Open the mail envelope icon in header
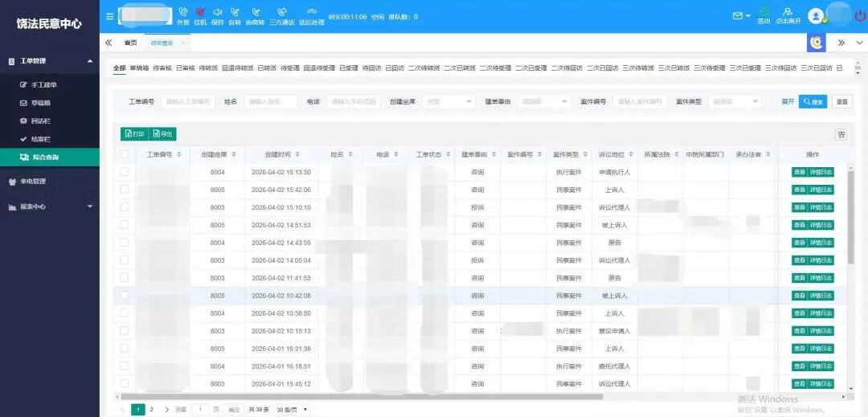This screenshot has height=417, width=868. [737, 16]
